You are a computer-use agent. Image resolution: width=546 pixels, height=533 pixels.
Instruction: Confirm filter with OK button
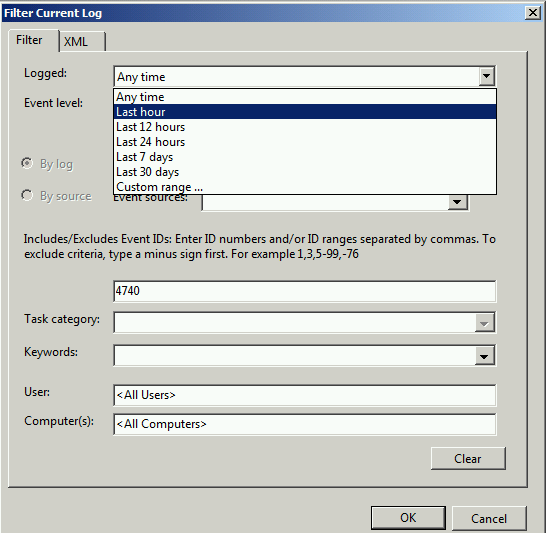[x=408, y=518]
